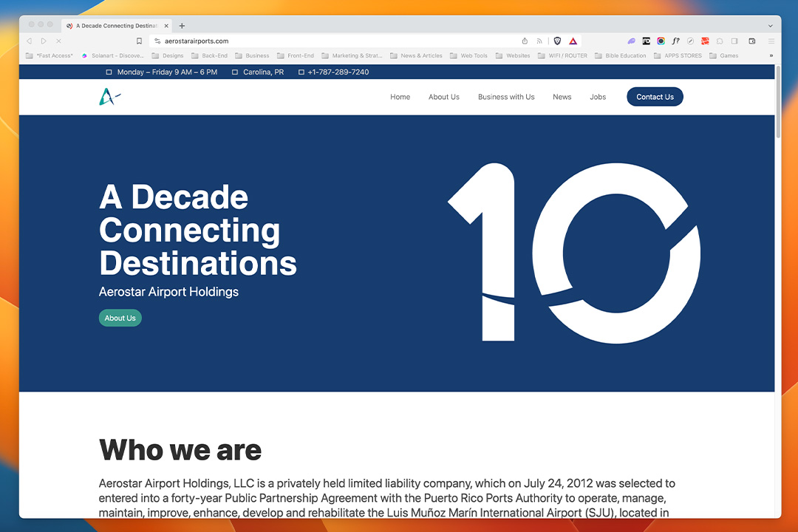Open the FD extension icon

tap(646, 41)
